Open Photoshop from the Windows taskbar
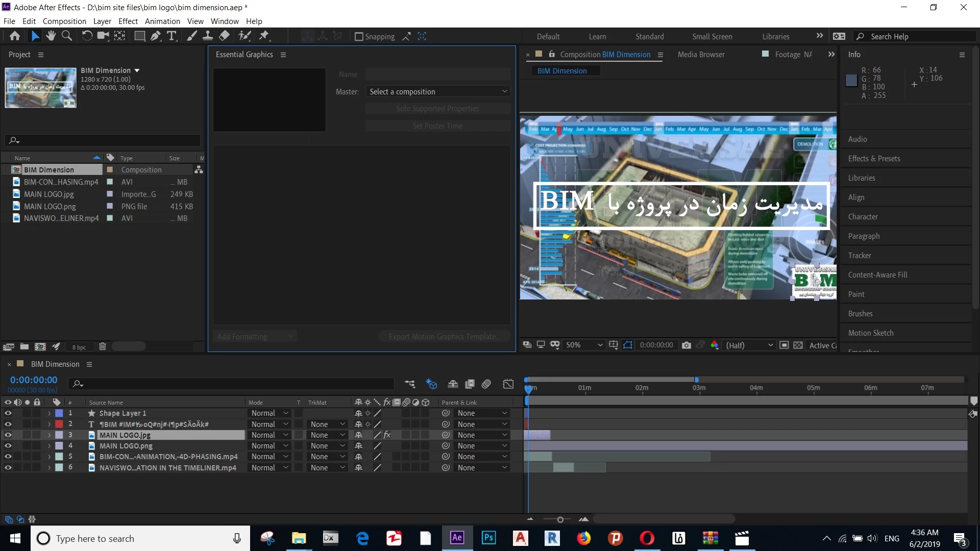The width and height of the screenshot is (980, 551). 488,538
